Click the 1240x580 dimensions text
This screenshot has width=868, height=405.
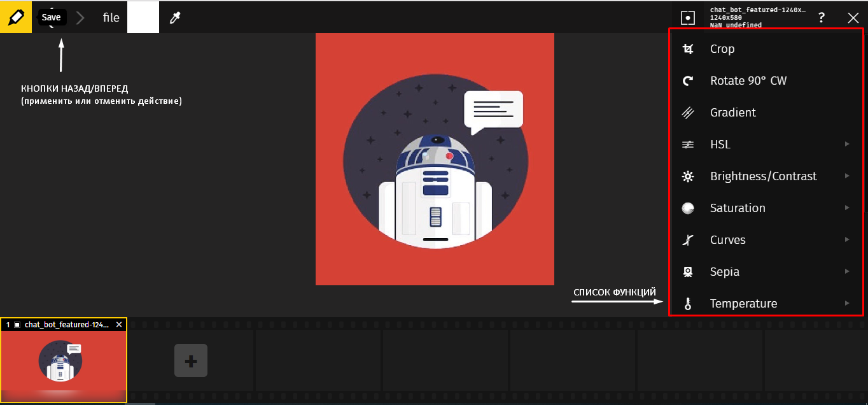coord(727,18)
